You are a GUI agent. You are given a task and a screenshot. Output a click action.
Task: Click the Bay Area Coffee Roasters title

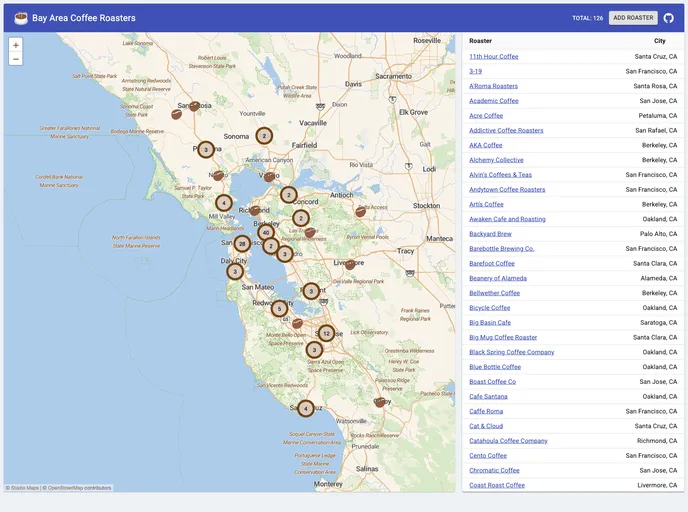[84, 18]
